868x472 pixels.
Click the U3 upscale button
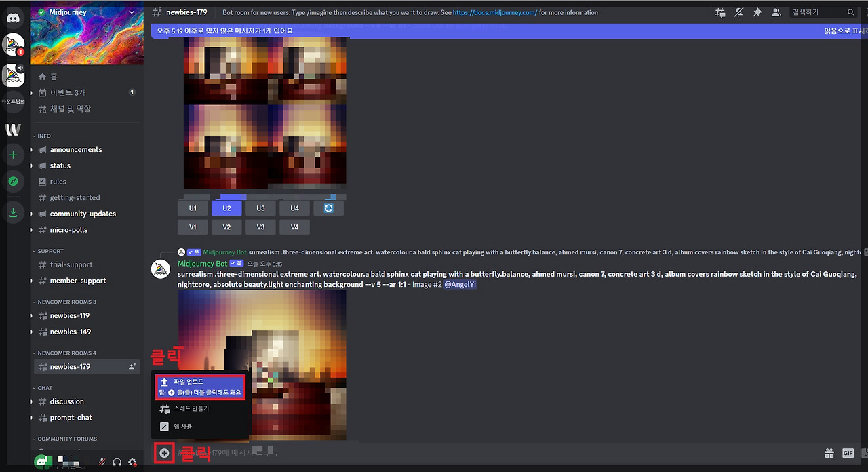pos(260,208)
